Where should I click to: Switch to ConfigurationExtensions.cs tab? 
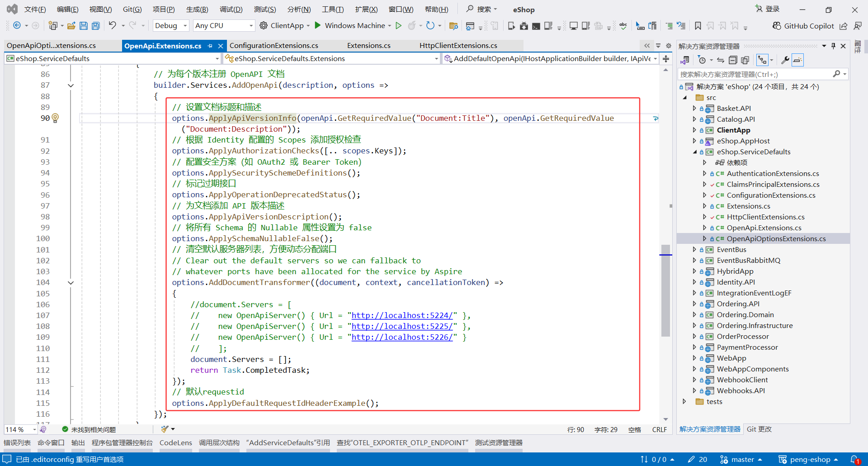point(274,46)
